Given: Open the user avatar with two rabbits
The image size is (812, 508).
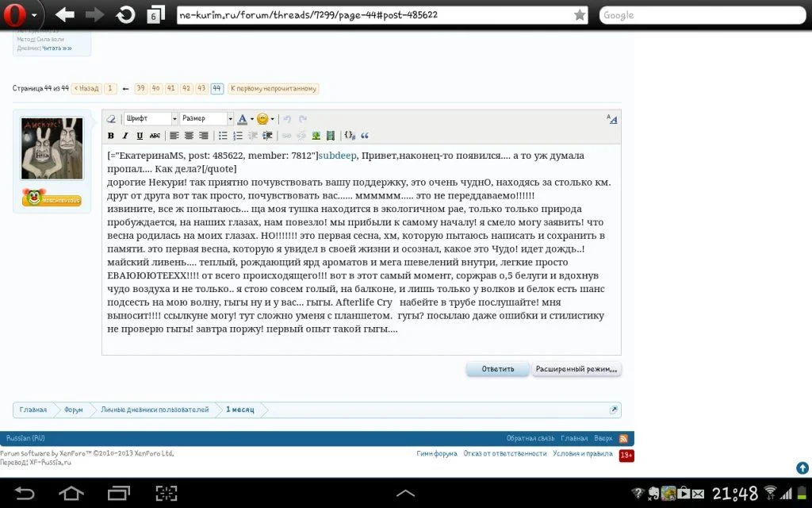Looking at the screenshot, I should click(52, 148).
